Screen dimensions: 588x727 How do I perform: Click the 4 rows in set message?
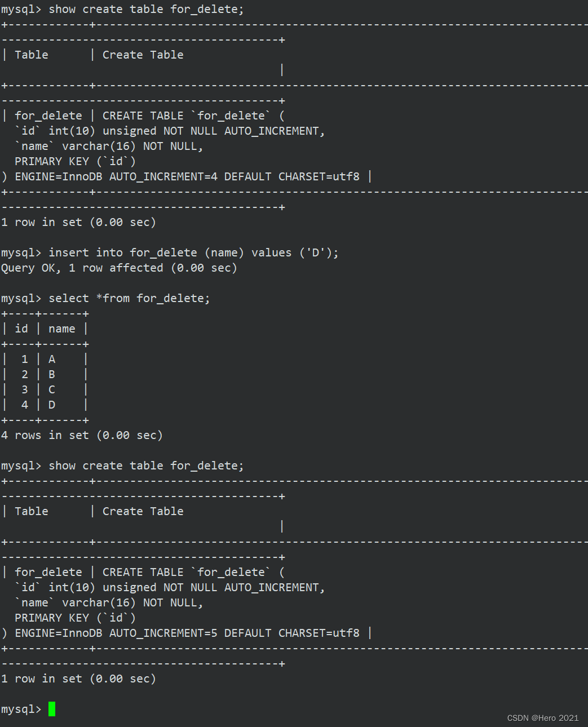pyautogui.click(x=82, y=435)
